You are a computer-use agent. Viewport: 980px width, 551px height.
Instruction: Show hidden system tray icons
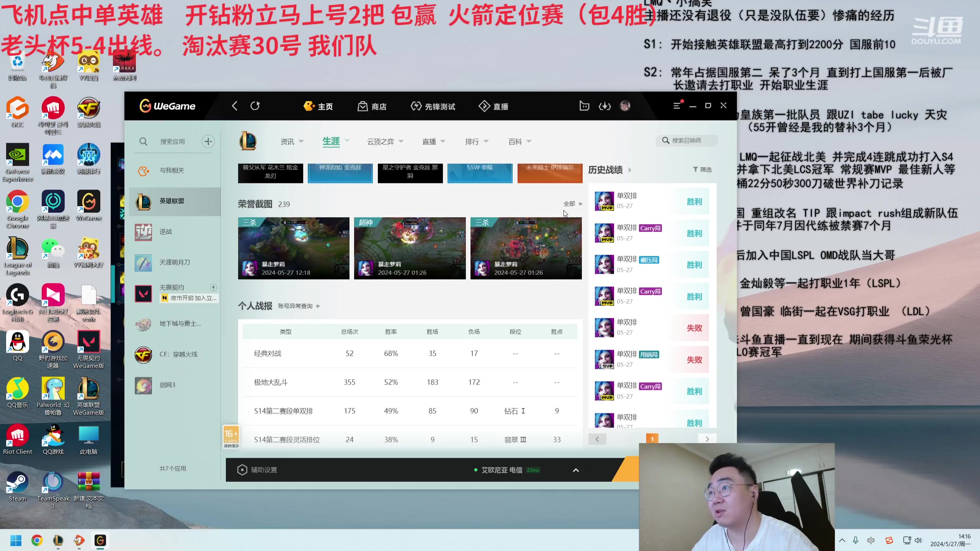[842, 540]
